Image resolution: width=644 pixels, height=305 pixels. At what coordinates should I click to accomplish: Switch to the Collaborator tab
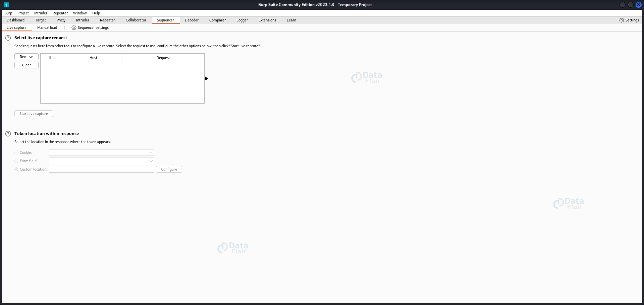click(x=136, y=20)
